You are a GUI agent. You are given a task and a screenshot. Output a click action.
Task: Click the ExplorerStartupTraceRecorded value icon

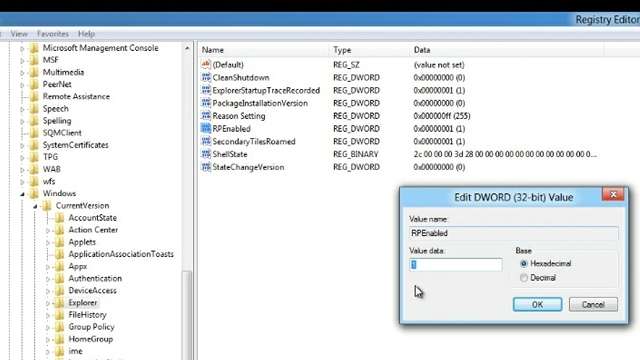[x=206, y=90]
